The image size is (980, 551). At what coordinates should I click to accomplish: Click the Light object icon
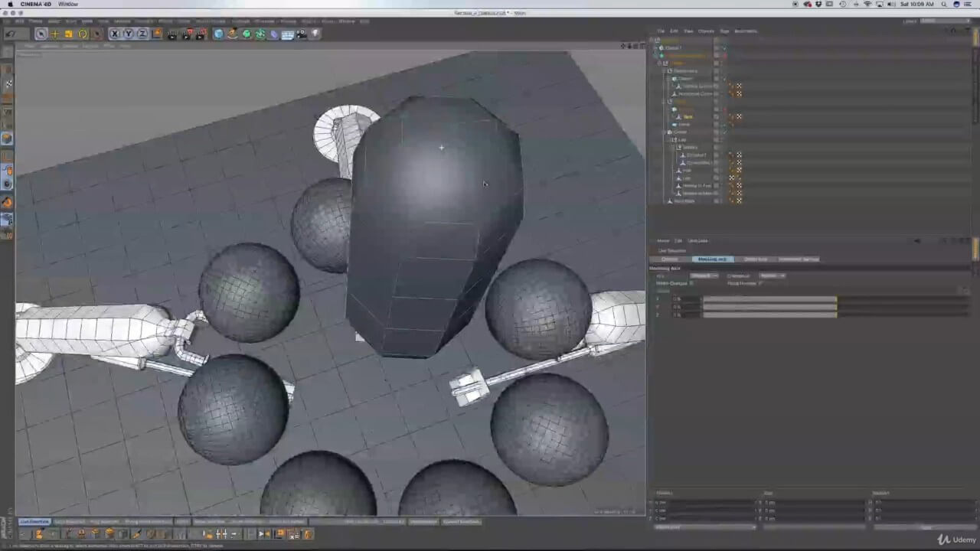point(315,34)
